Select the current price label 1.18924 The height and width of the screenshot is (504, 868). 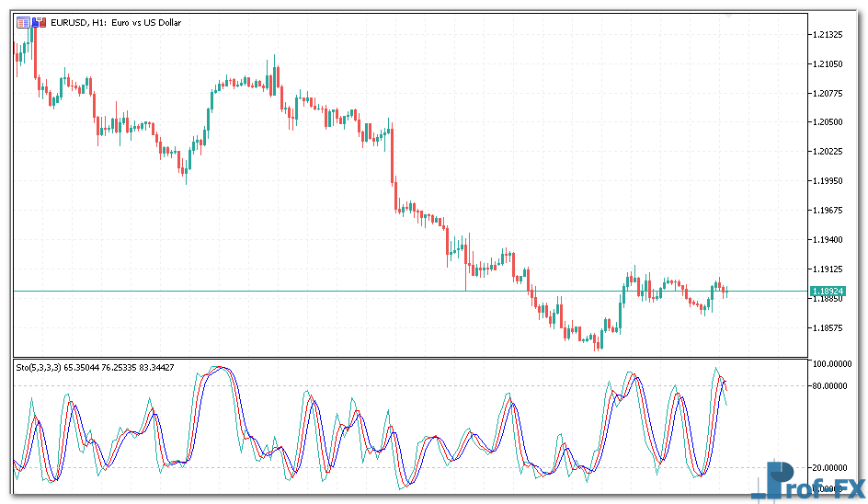tap(827, 292)
